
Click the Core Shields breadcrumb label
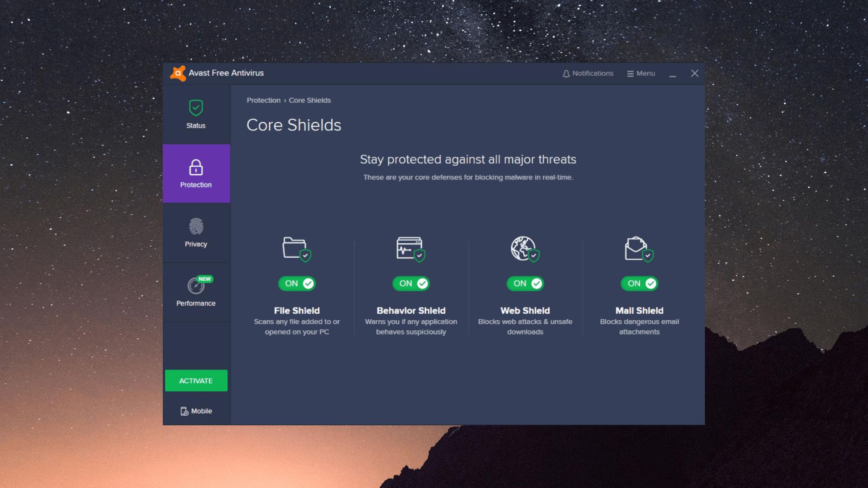309,100
